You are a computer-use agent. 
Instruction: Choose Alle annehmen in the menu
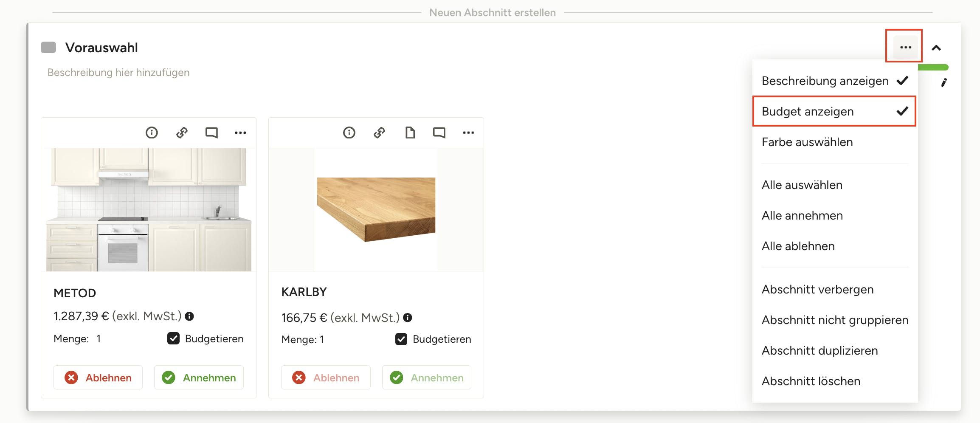click(x=802, y=215)
